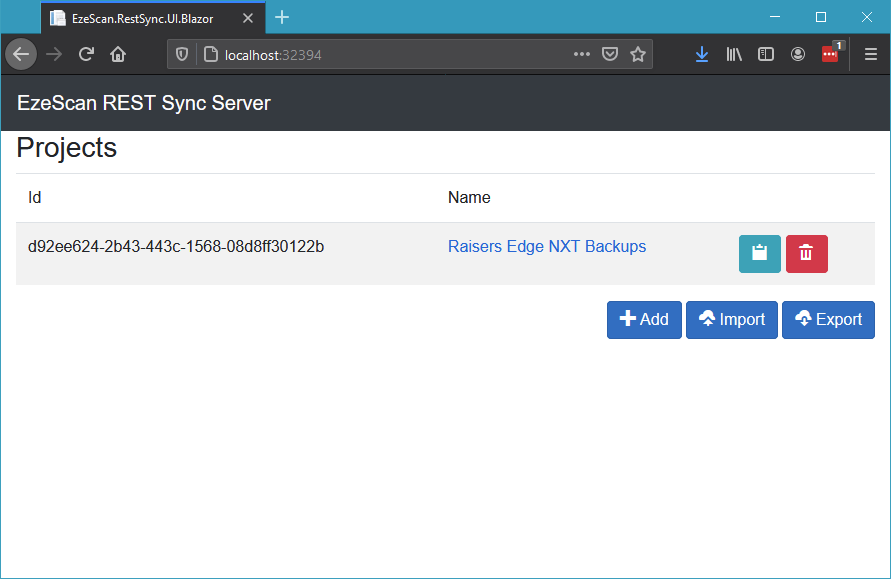The image size is (891, 579).
Task: Save page to Pocket icon
Action: (x=610, y=55)
